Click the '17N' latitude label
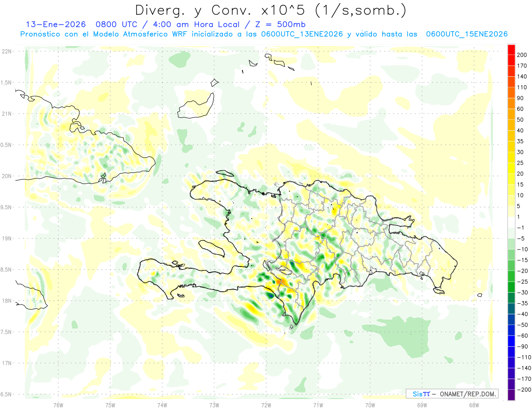532x411 pixels. tap(7, 363)
